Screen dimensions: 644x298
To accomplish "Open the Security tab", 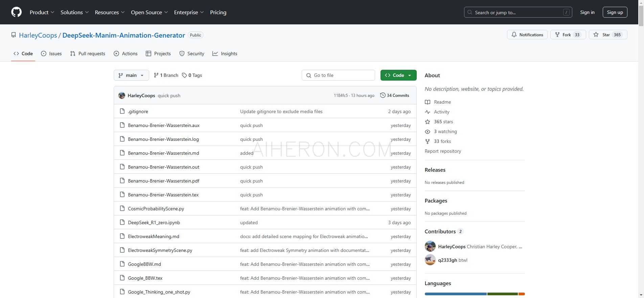I will (192, 54).
